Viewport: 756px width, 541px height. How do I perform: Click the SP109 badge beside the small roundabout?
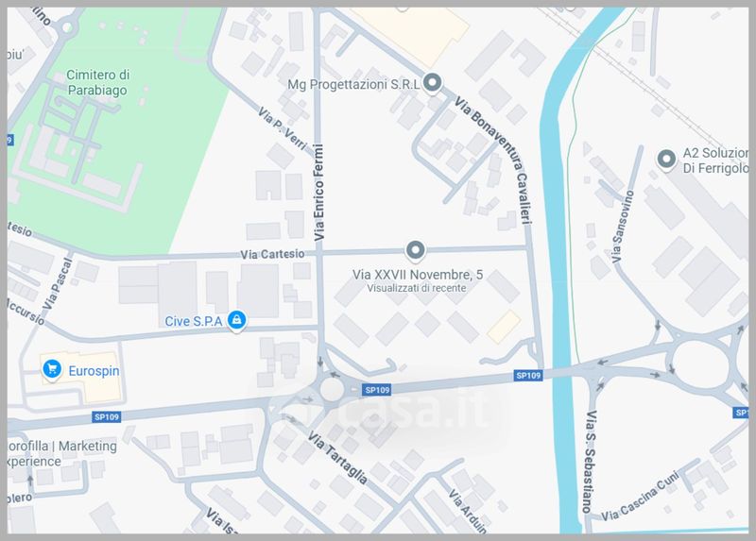point(376,390)
